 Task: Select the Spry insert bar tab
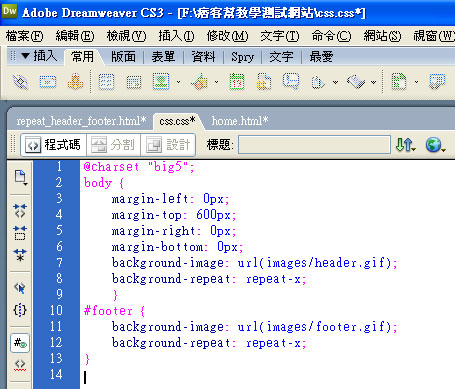[x=242, y=57]
